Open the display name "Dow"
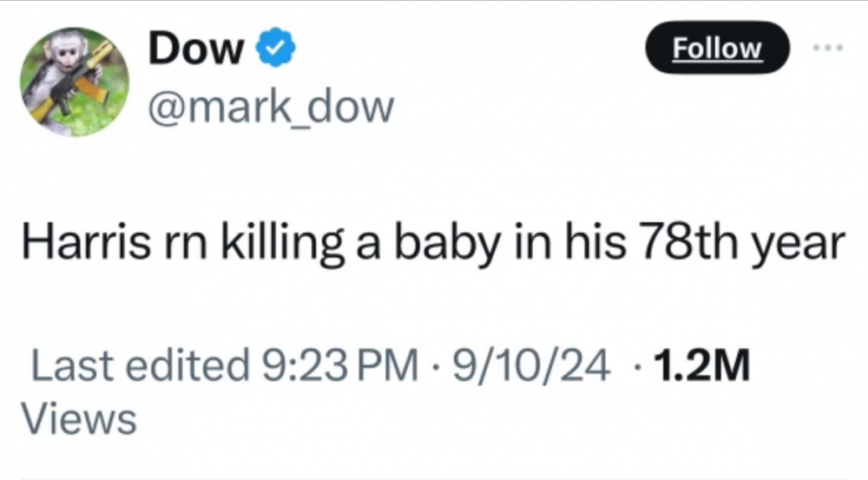Screen dimensions: 868x480 tap(196, 50)
